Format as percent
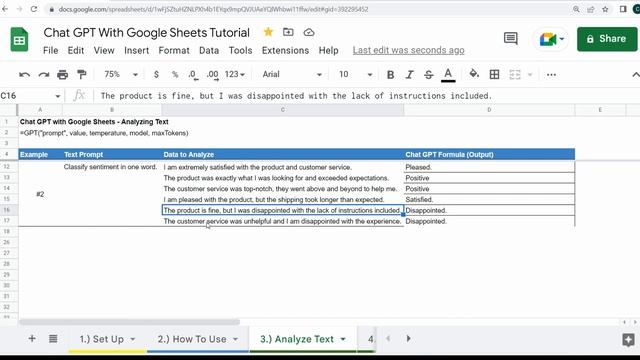This screenshot has width=640, height=360. coord(175,75)
